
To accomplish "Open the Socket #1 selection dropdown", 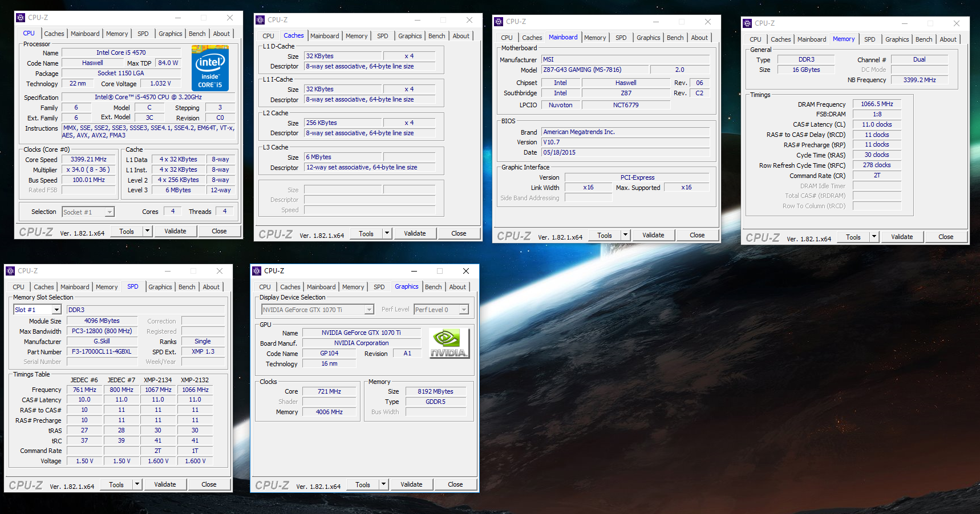I will [x=110, y=212].
